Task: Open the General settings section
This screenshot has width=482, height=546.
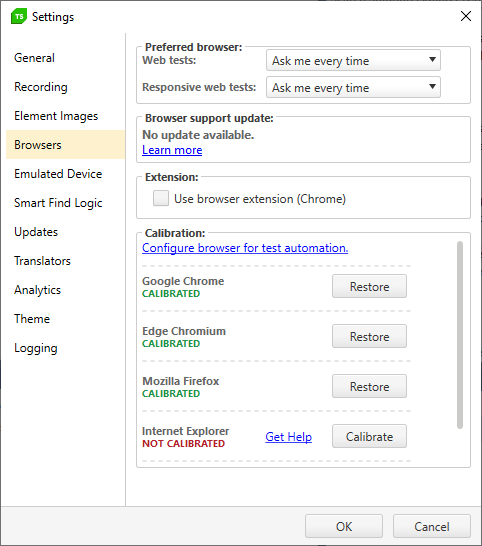Action: click(65, 58)
